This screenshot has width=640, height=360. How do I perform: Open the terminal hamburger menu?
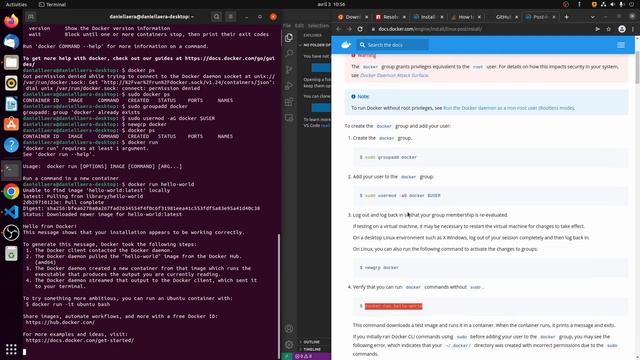click(x=231, y=17)
